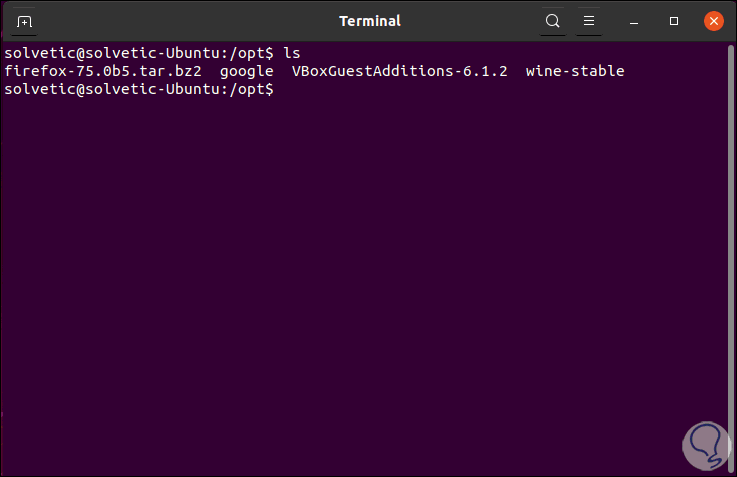
Task: Click the firefox-75.0b5.tar.bz2 filename
Action: click(103, 71)
